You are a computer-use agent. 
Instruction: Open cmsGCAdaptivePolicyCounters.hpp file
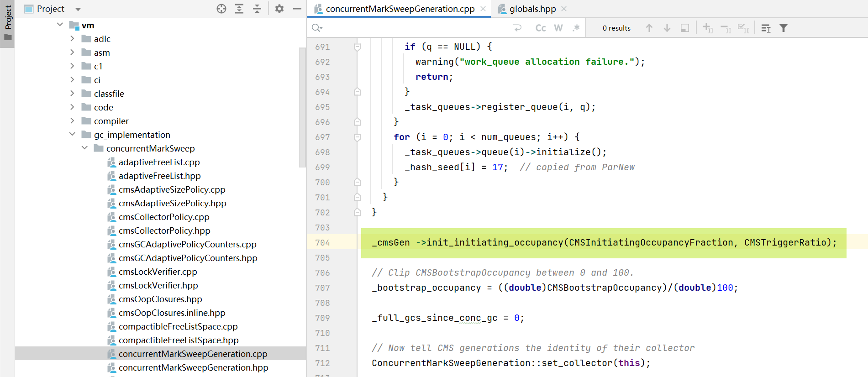188,258
